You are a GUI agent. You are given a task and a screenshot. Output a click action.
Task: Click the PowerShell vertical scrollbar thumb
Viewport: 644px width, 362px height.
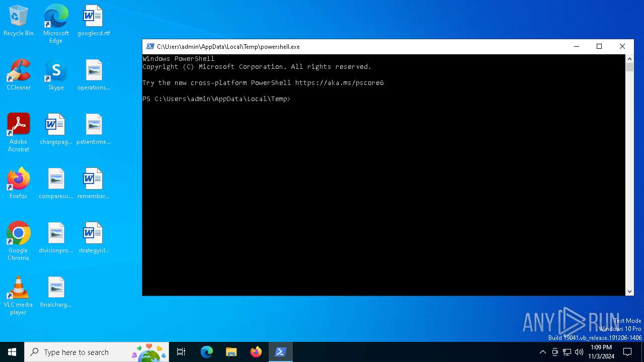click(629, 67)
